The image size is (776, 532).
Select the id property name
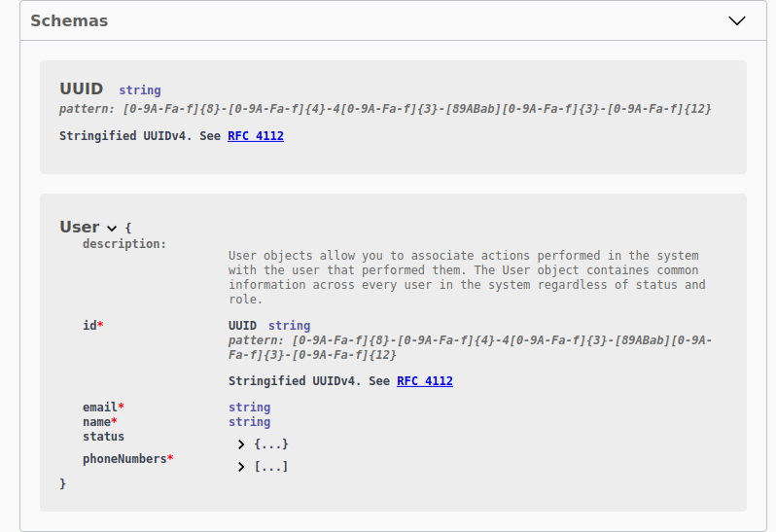coord(89,326)
